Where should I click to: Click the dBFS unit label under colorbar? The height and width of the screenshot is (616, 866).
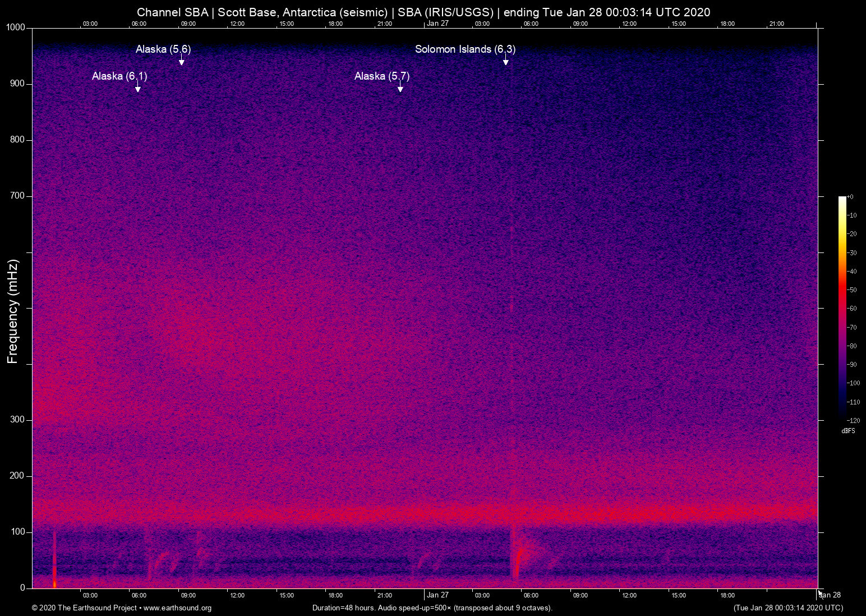[848, 431]
